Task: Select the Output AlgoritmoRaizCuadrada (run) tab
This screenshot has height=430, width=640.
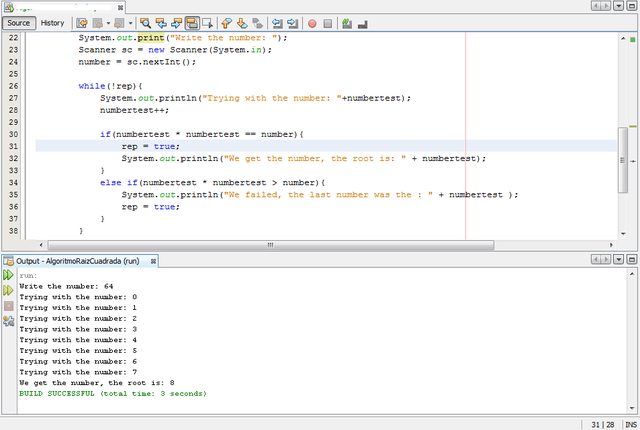Action: 78,261
